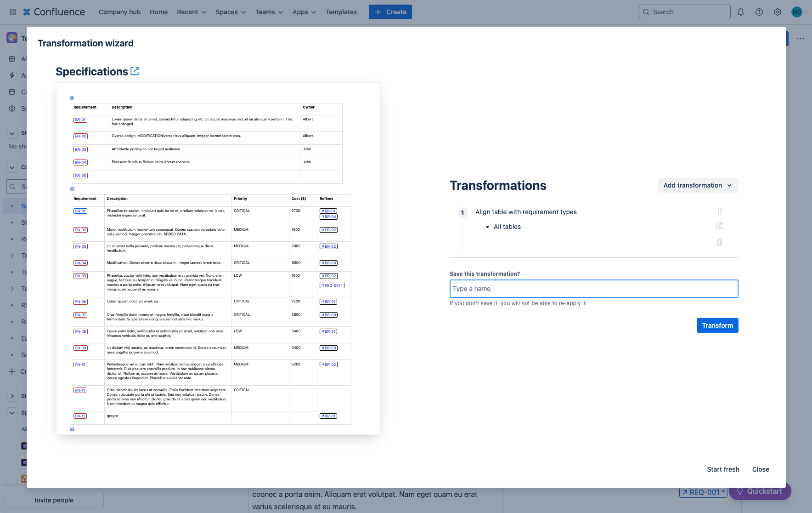The width and height of the screenshot is (812, 513).
Task: Click the Transform button
Action: click(x=717, y=325)
